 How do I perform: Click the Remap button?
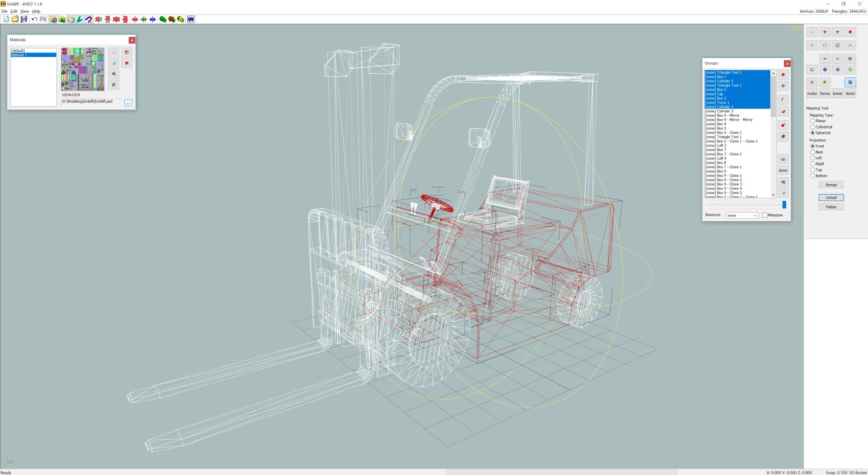pos(831,185)
